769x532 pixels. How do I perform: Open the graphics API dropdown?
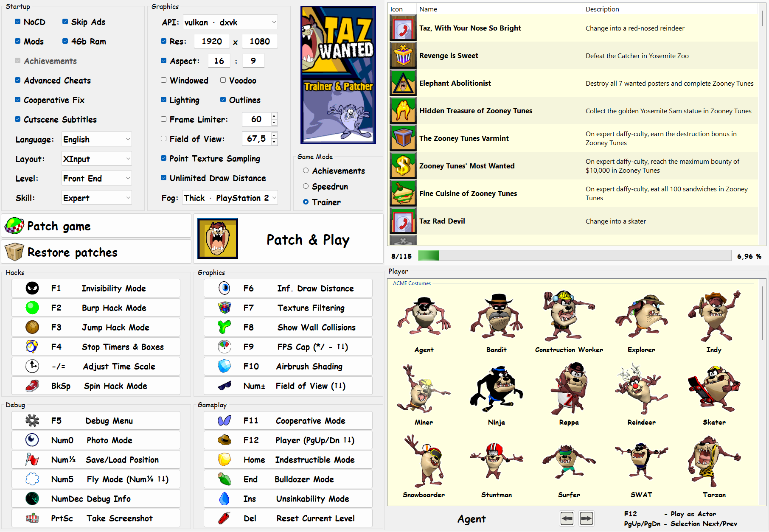click(x=230, y=22)
